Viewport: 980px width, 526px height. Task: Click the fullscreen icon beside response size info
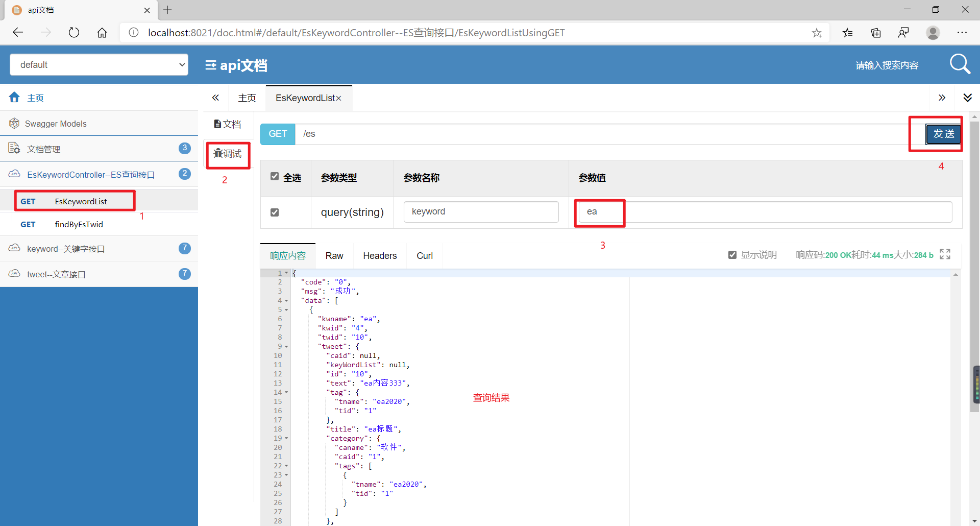(x=945, y=254)
